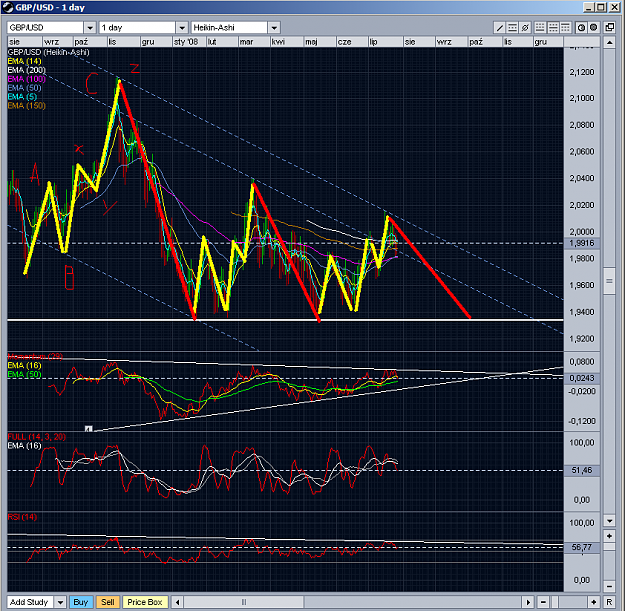Image resolution: width=625 pixels, height=611 pixels.
Task: Select the mar month header
Action: (254, 42)
